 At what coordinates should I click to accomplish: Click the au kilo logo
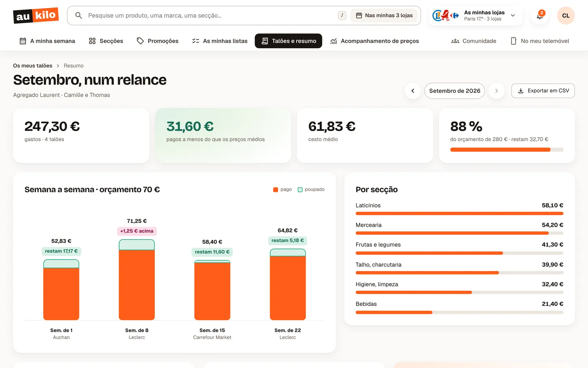36,15
